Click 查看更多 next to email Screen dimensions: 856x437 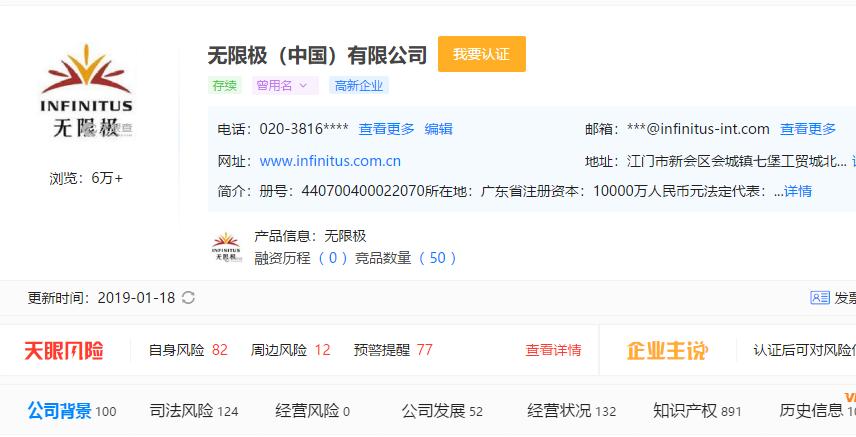coord(808,129)
